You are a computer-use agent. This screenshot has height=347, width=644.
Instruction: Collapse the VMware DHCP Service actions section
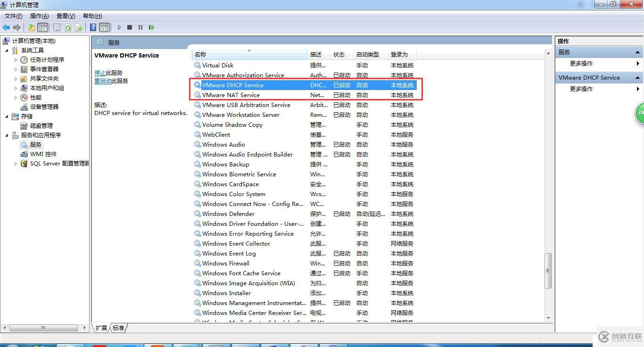638,78
